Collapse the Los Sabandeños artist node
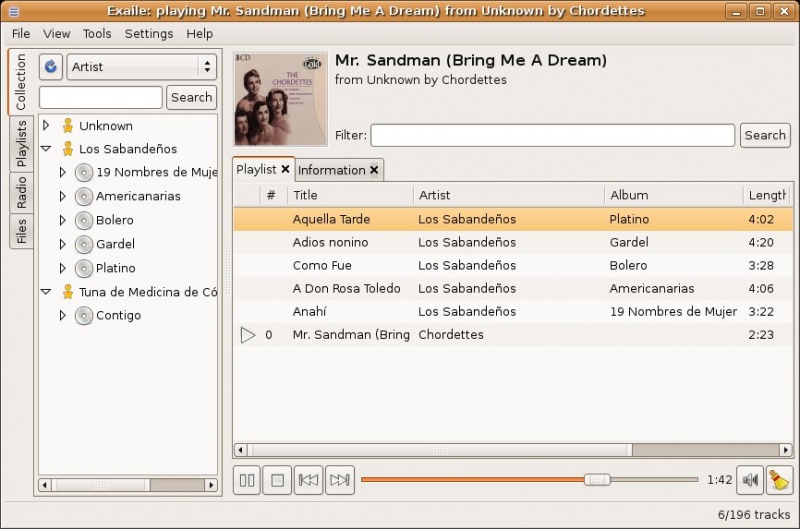The image size is (800, 529). 45,149
